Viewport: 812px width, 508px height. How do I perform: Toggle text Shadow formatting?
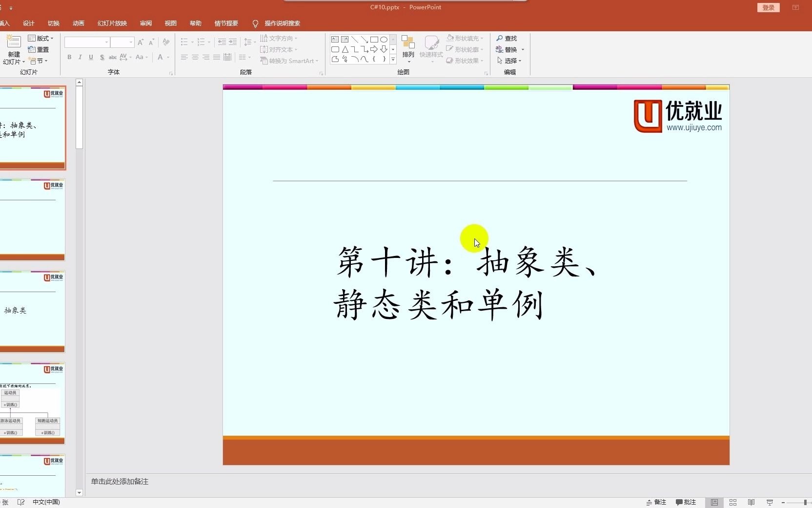[102, 57]
